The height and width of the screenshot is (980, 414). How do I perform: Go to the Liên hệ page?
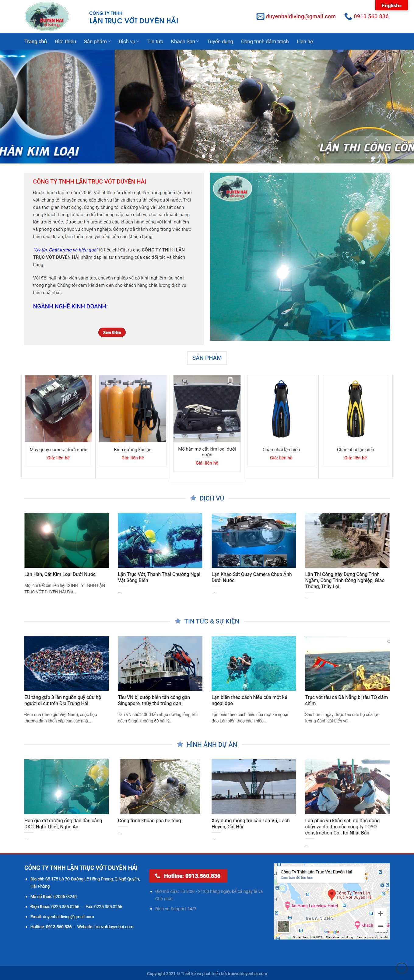click(304, 41)
